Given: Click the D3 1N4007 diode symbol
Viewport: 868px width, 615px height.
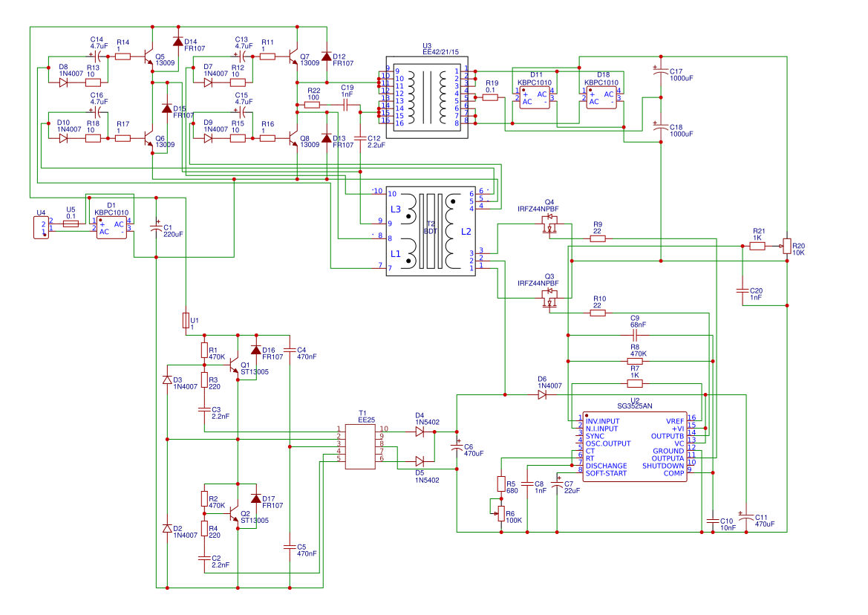Looking at the screenshot, I should pyautogui.click(x=166, y=380).
